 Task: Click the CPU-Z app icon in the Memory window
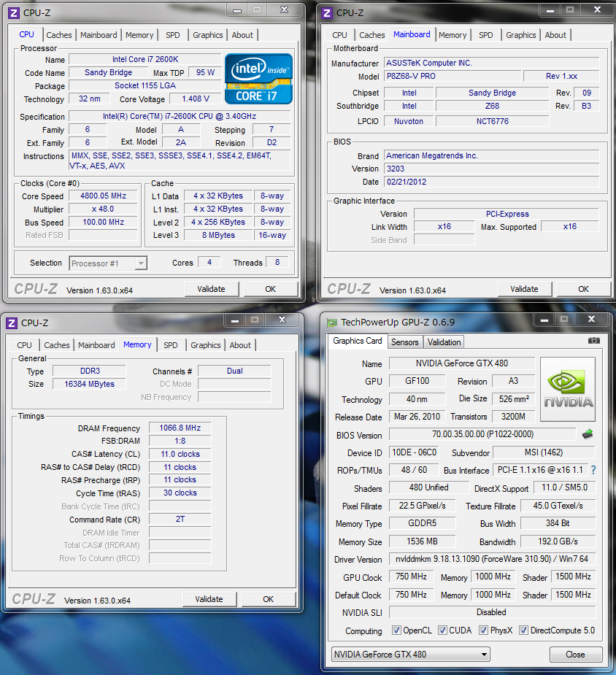coord(12,323)
